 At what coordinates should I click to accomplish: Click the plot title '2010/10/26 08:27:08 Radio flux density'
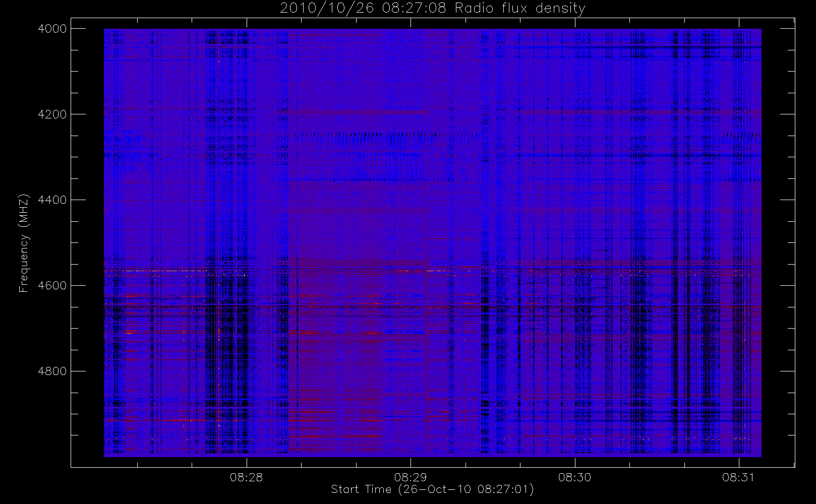click(x=432, y=9)
